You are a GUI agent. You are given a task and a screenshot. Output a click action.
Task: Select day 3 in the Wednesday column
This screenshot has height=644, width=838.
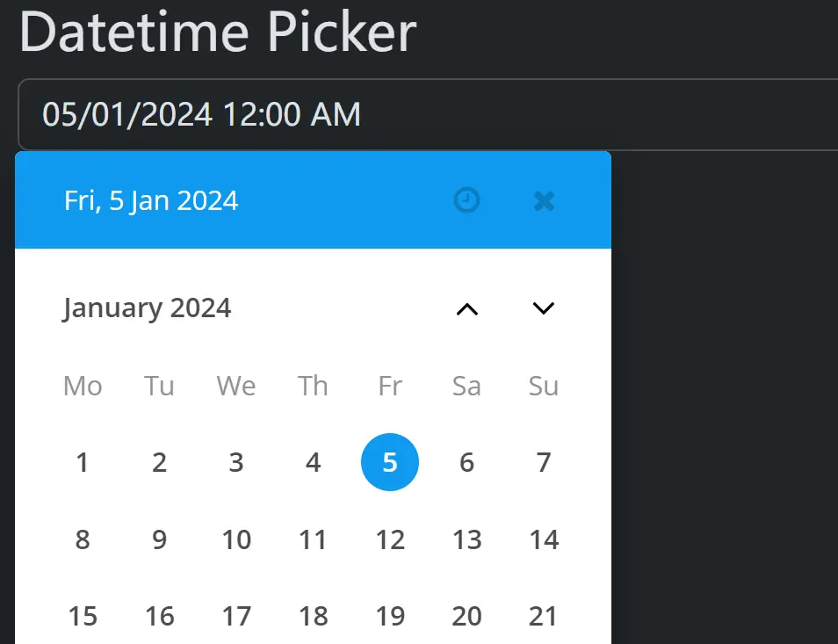coord(236,462)
